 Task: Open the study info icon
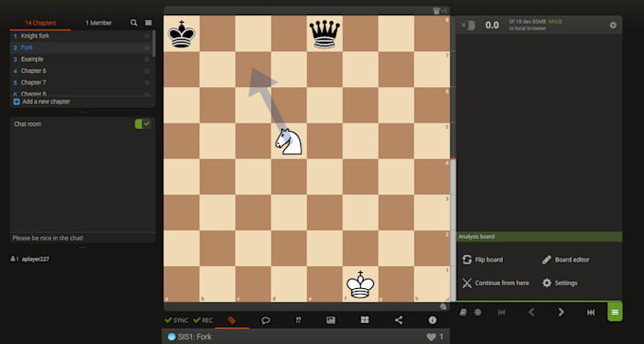click(432, 320)
